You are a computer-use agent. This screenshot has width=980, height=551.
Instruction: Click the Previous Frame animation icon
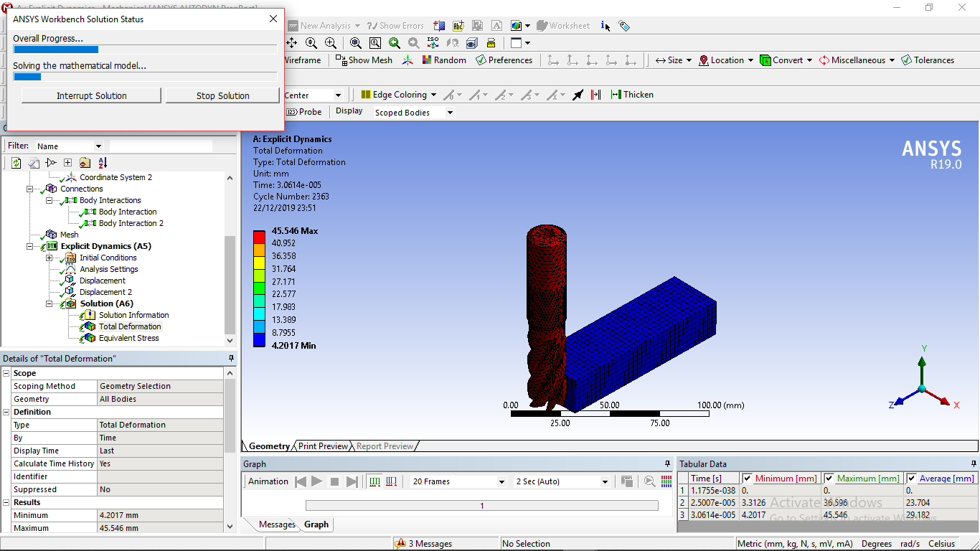point(301,481)
